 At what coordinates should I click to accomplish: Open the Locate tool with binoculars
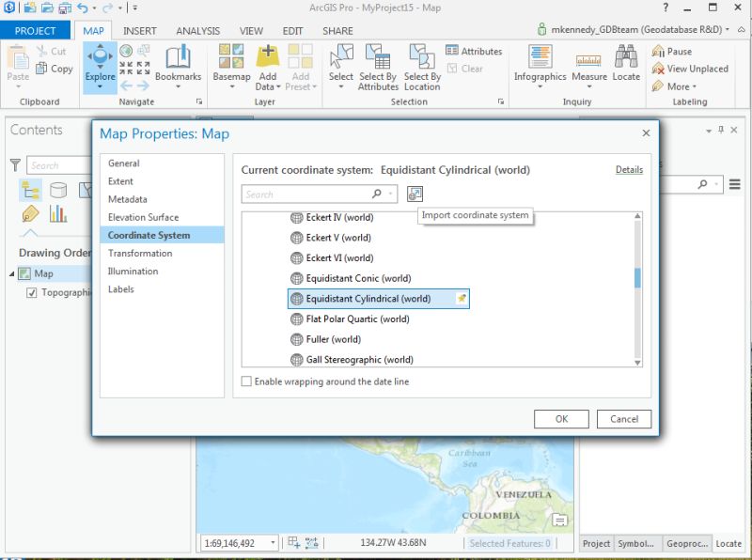point(626,62)
